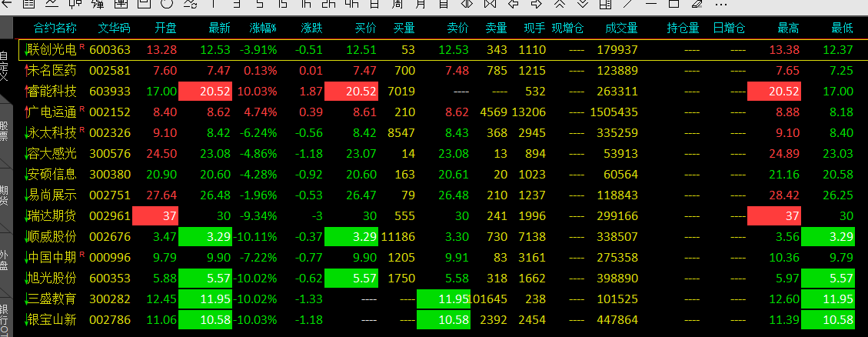Select the 睿能科技 stock row
Image resolution: width=868 pixels, height=337 pixels.
pos(52,92)
